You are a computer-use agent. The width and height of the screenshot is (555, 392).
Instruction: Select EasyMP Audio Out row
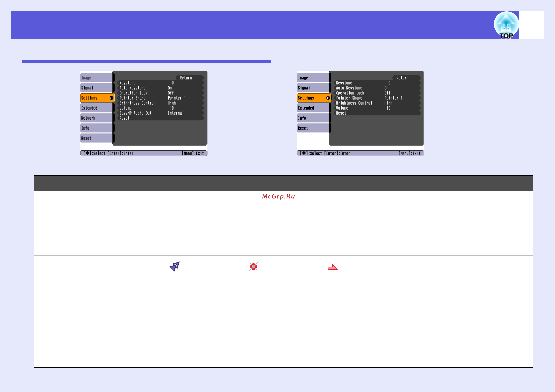point(161,113)
